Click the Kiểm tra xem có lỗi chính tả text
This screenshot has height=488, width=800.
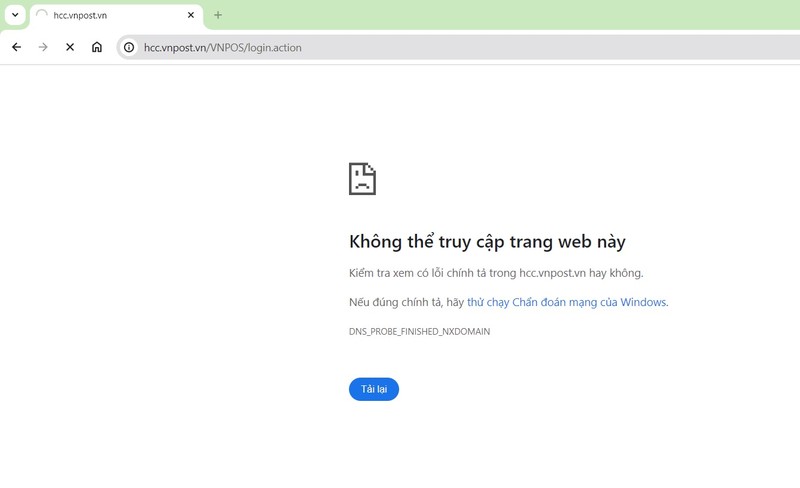[496, 273]
